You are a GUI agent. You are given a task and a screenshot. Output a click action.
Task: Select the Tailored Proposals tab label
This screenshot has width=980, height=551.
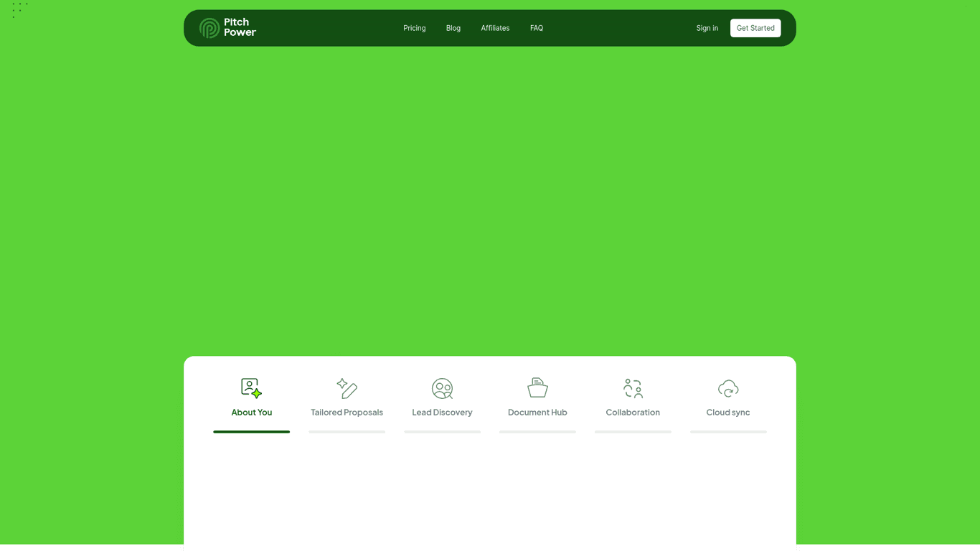pyautogui.click(x=347, y=413)
